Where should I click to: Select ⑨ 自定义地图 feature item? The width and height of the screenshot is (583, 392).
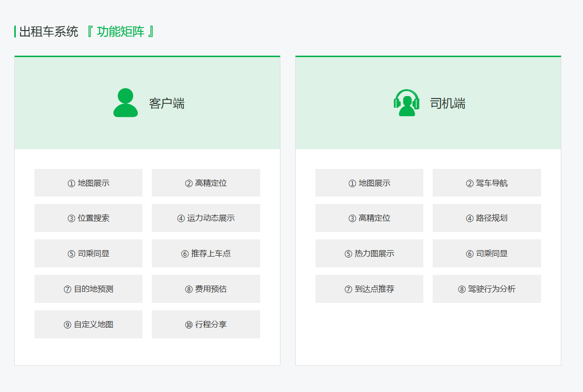88,324
